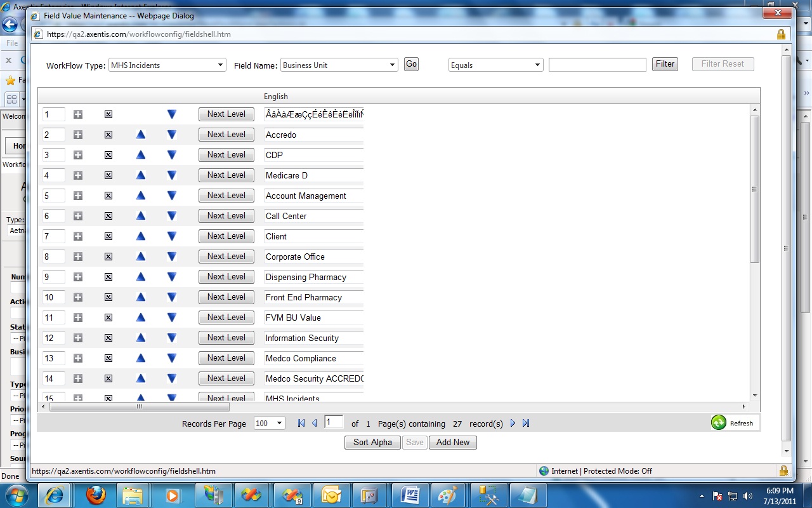Open Firefox from the taskbar
Screen dimensions: 812x508
(x=96, y=495)
